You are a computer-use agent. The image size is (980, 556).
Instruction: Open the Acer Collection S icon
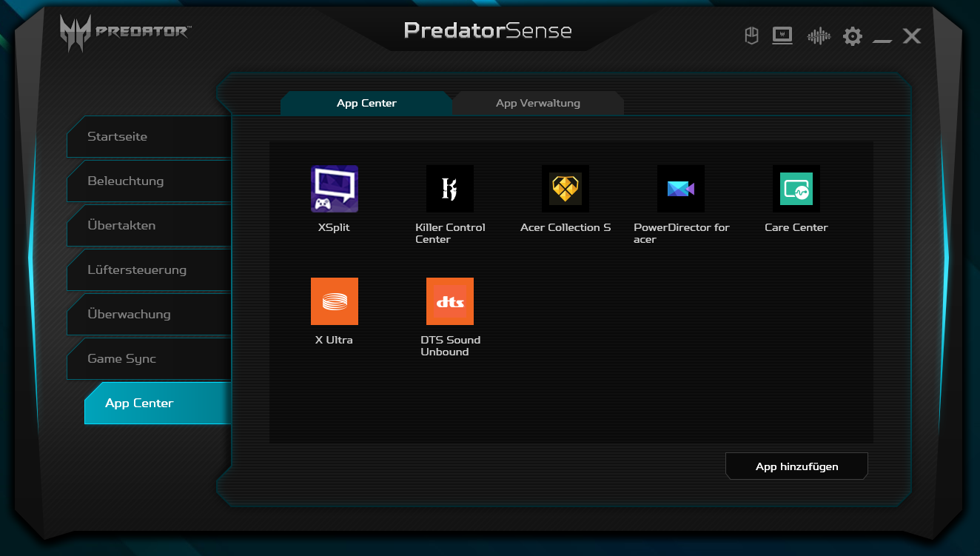pos(565,189)
